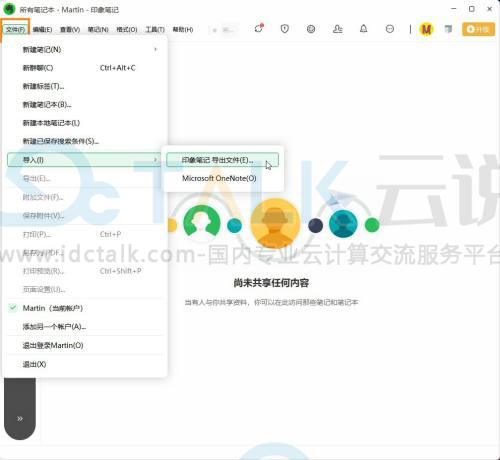Click the 保存附件(V)... menu entry
500x460 pixels.
pyautogui.click(x=84, y=216)
